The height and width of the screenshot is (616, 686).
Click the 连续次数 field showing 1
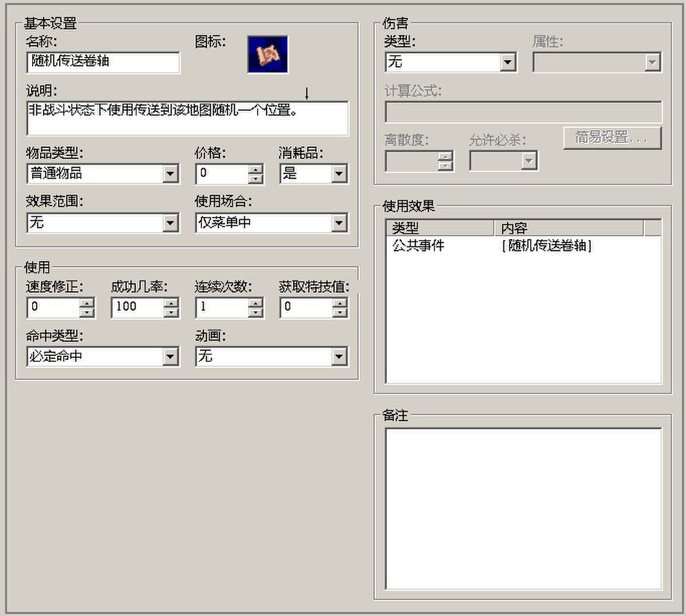pyautogui.click(x=222, y=307)
